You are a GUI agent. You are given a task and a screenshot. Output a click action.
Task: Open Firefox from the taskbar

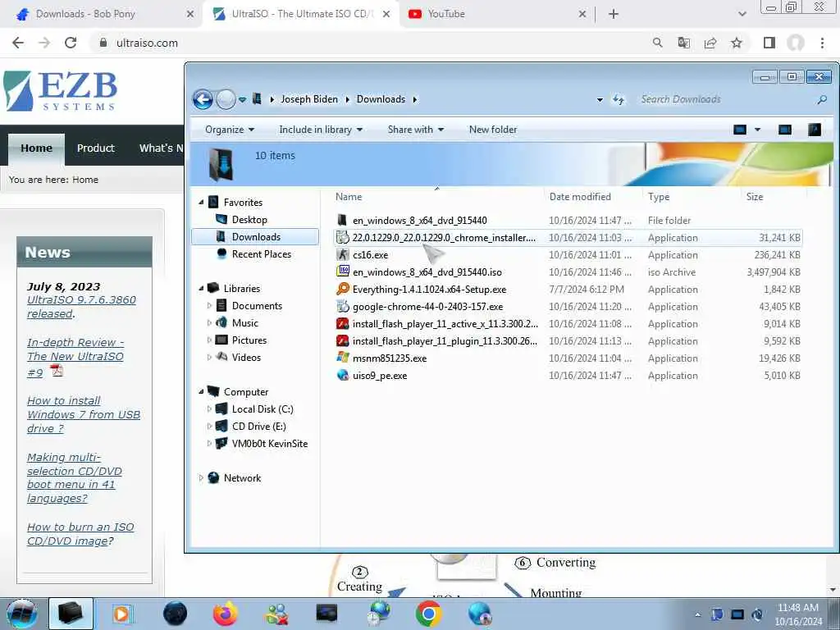point(225,614)
